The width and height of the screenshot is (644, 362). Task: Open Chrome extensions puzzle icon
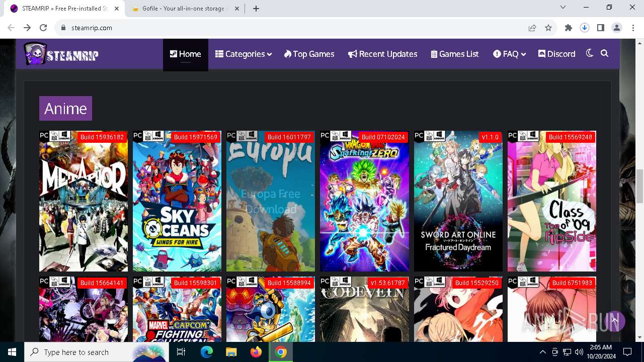569,28
